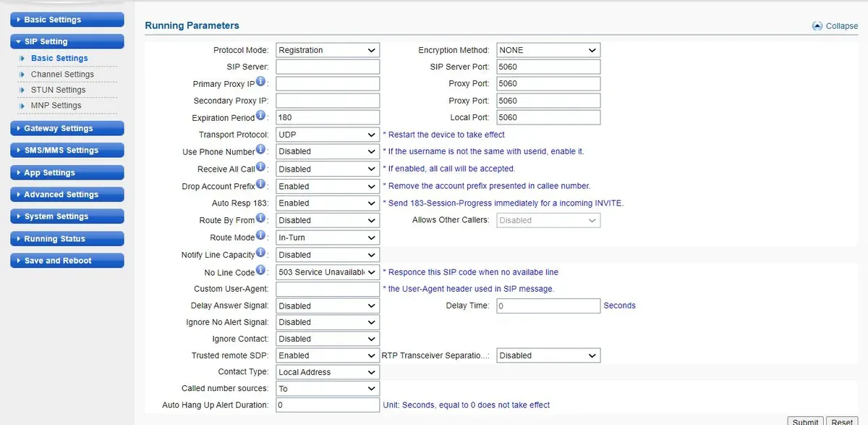The height and width of the screenshot is (425, 868).
Task: Go to STUN Settings submenu
Action: tap(58, 90)
